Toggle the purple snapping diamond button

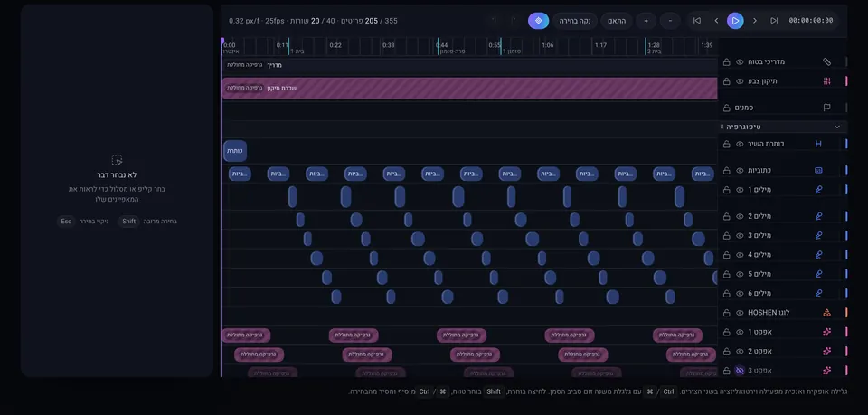pyautogui.click(x=538, y=21)
